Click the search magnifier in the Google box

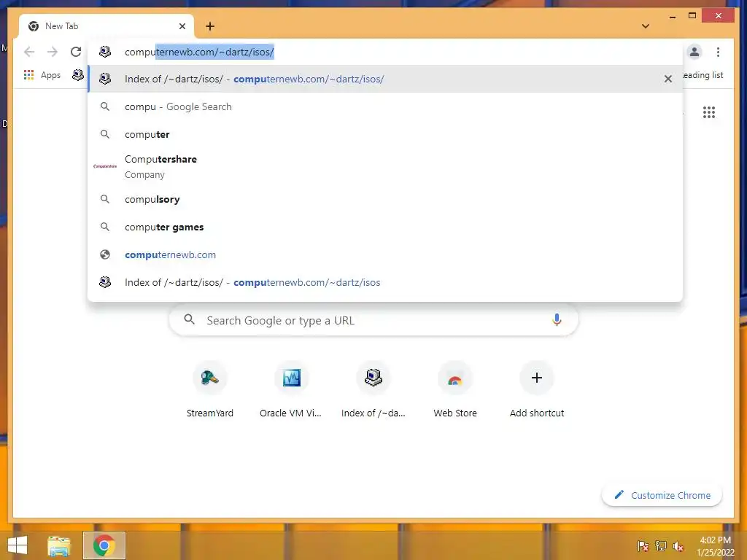pos(189,319)
